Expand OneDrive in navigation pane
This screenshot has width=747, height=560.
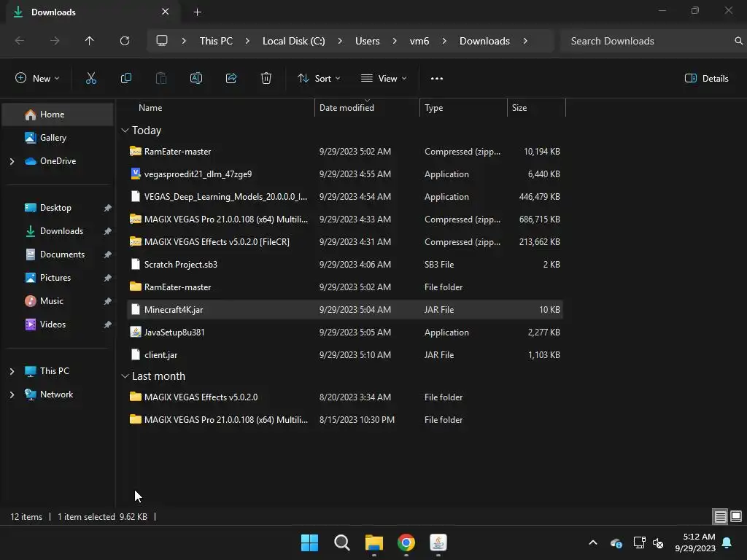tap(12, 161)
